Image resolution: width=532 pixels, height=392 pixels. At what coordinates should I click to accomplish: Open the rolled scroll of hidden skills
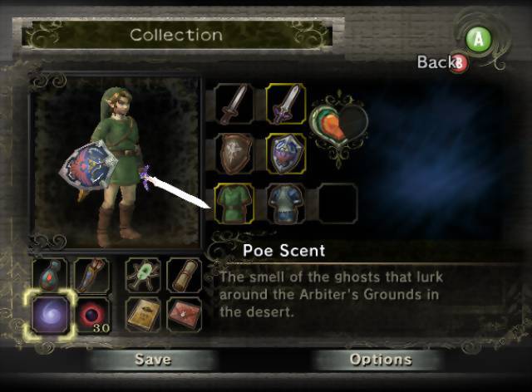coord(185,275)
